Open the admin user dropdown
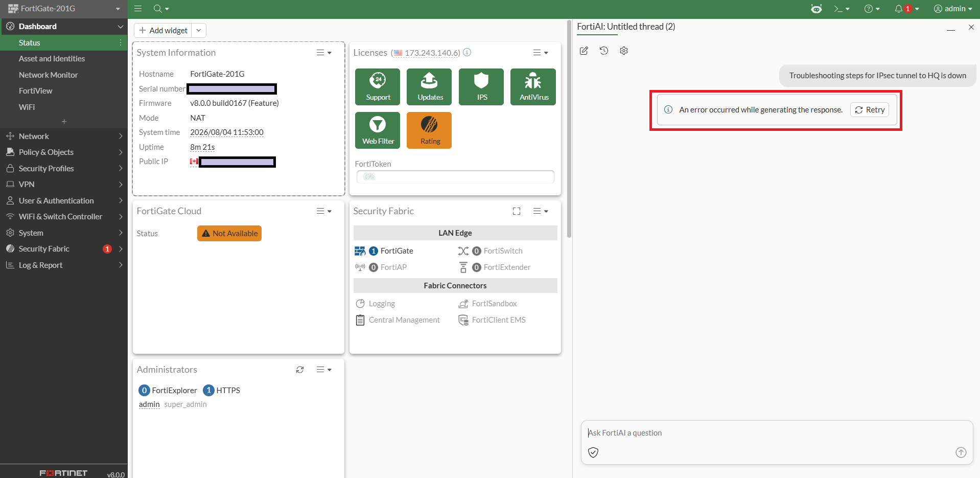Screen dimensions: 980x478 tap(953, 9)
